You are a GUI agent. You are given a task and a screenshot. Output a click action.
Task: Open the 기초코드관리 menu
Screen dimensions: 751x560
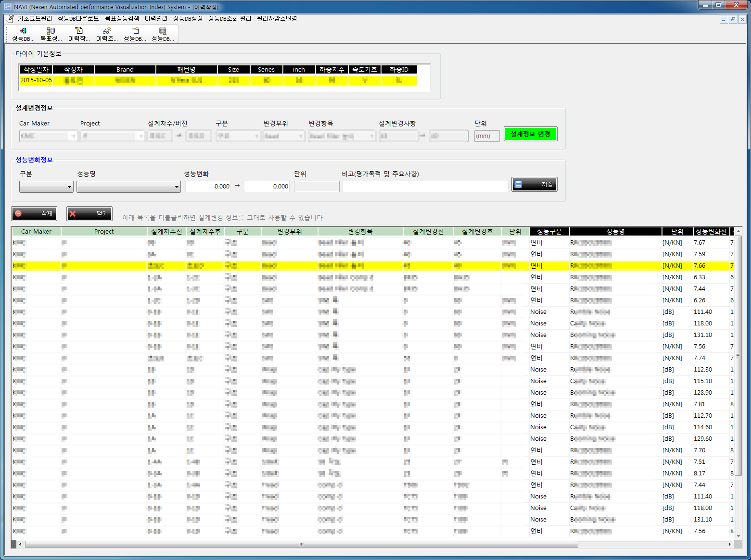[35, 18]
